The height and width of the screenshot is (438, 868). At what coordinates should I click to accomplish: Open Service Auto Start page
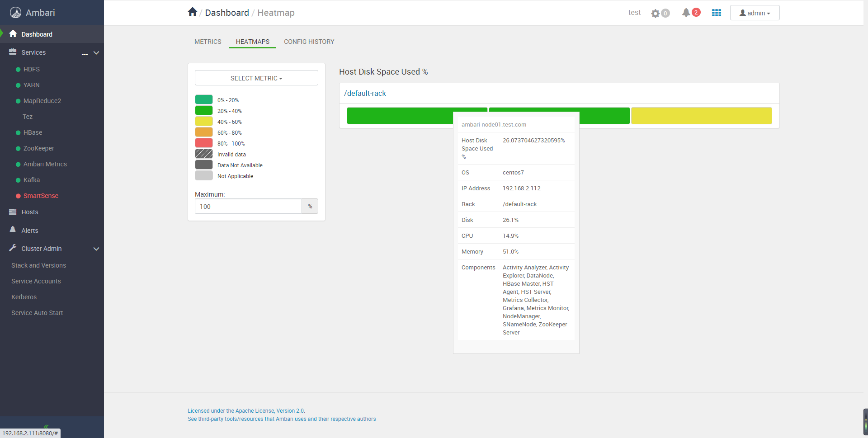click(x=37, y=313)
